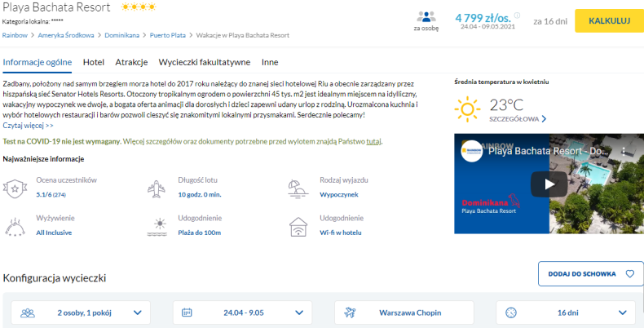
Task: Click the za 16 dni text
Action: [550, 21]
